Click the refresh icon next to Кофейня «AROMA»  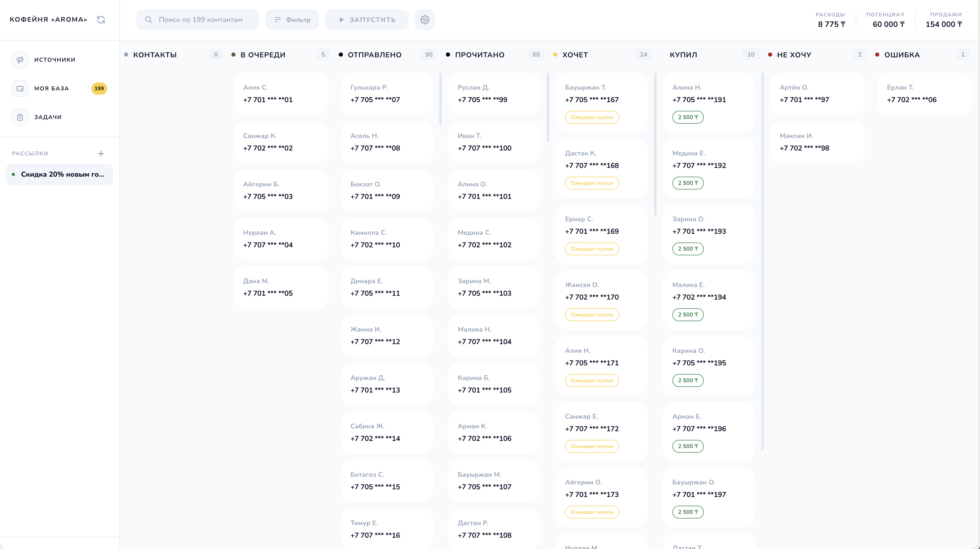pos(101,20)
